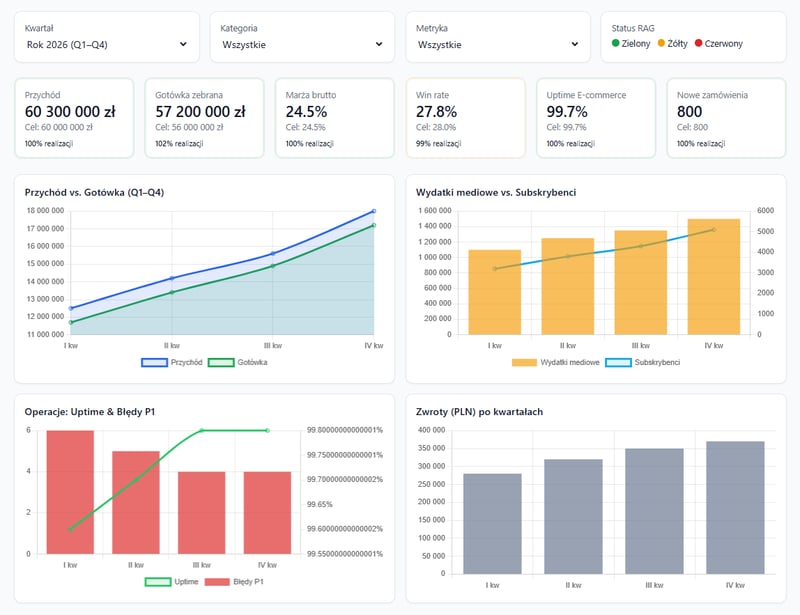
Task: Open the Kategoria dropdown
Action: (x=300, y=44)
